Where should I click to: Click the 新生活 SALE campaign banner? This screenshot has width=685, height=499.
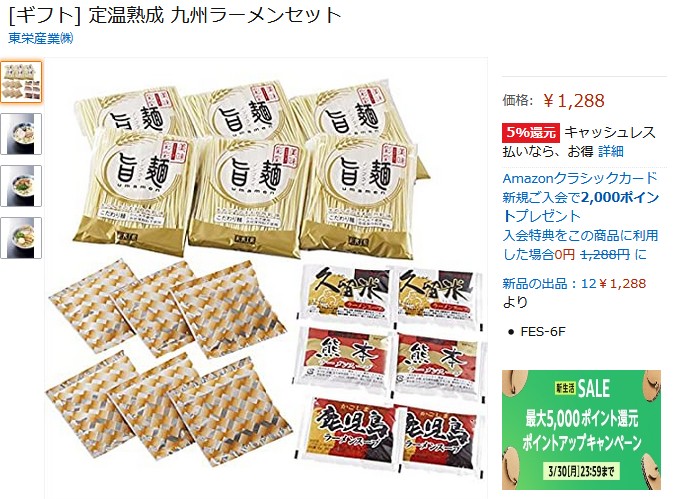(581, 430)
